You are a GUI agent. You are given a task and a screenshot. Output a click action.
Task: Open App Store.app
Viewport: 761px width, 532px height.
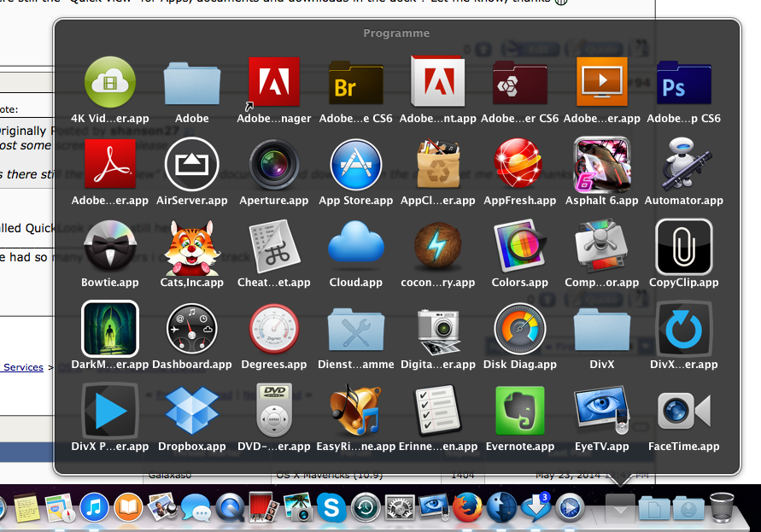coord(356,164)
